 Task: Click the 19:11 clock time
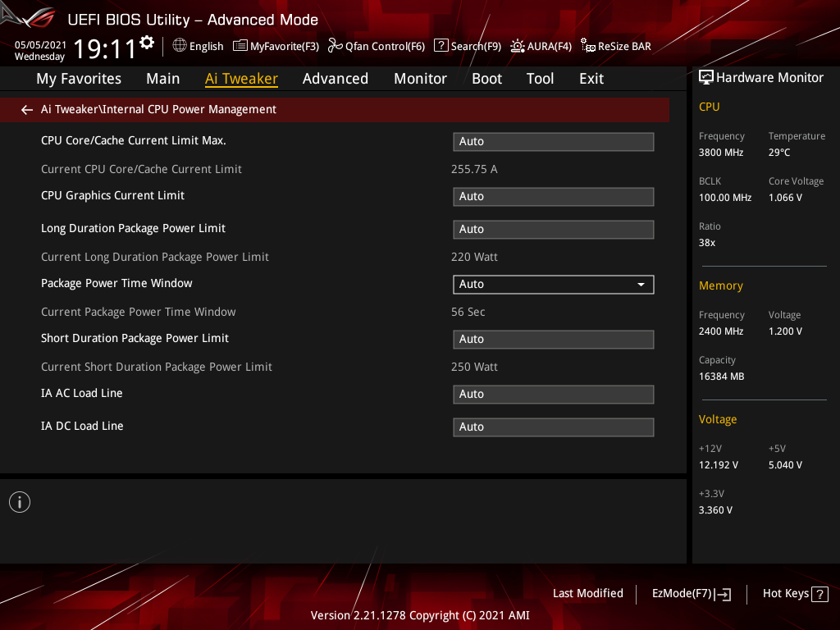(x=104, y=48)
